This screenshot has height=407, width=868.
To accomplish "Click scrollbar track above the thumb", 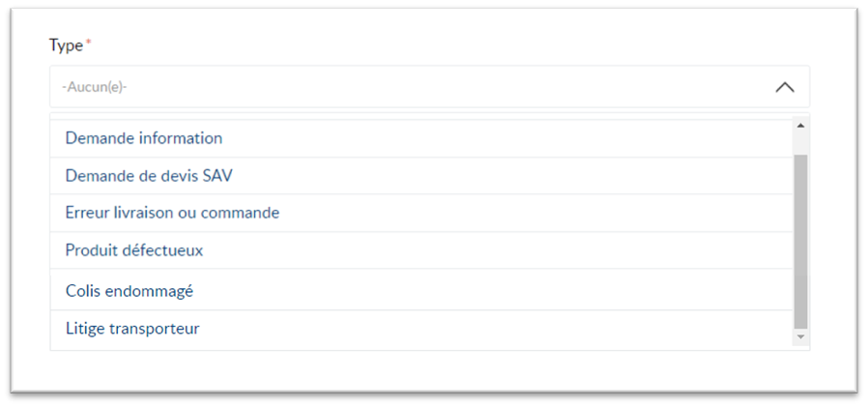I will point(800,144).
